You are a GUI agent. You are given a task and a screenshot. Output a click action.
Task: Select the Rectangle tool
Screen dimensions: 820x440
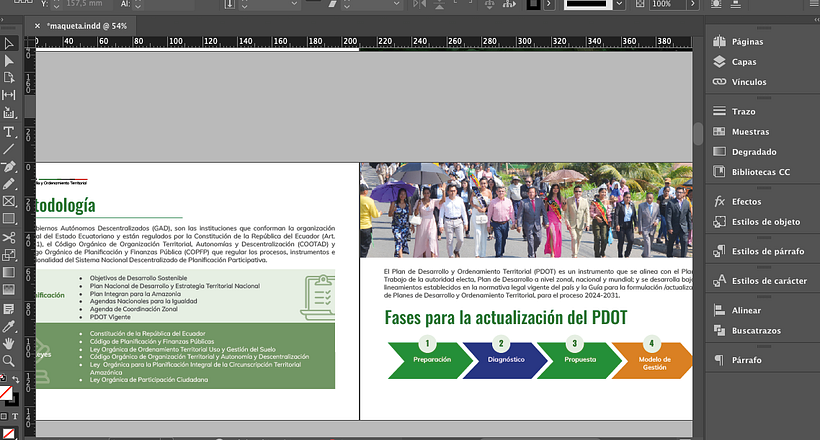click(9, 219)
